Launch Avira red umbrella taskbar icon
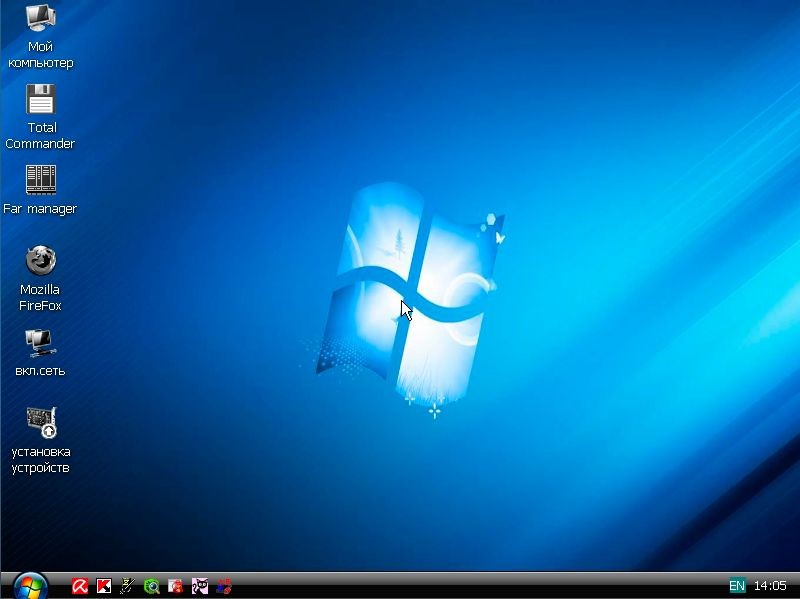800x599 pixels. coord(80,586)
